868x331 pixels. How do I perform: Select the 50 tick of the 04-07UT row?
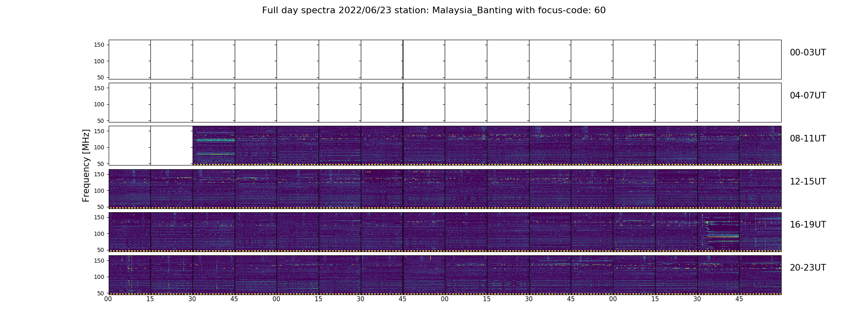pos(101,120)
